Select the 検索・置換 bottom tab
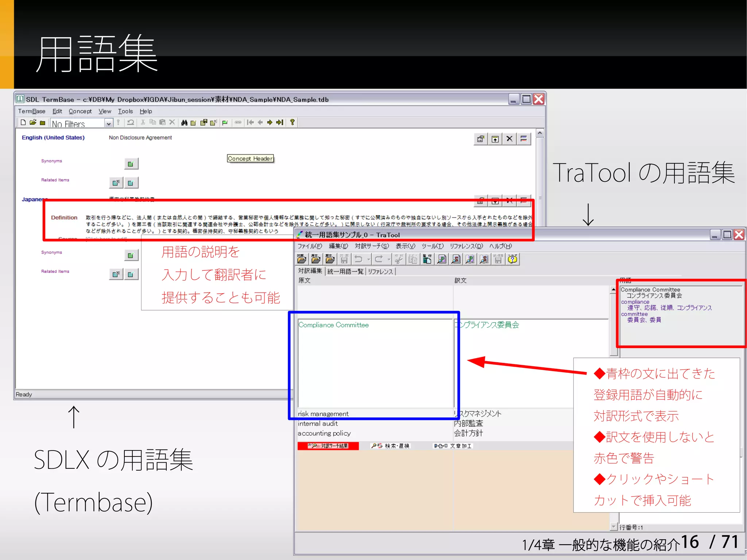 click(390, 446)
